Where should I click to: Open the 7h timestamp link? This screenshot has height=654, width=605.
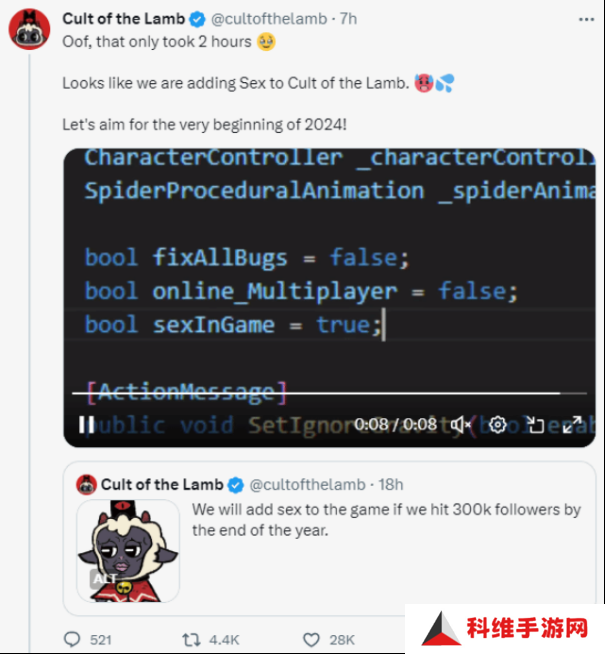pos(348,19)
